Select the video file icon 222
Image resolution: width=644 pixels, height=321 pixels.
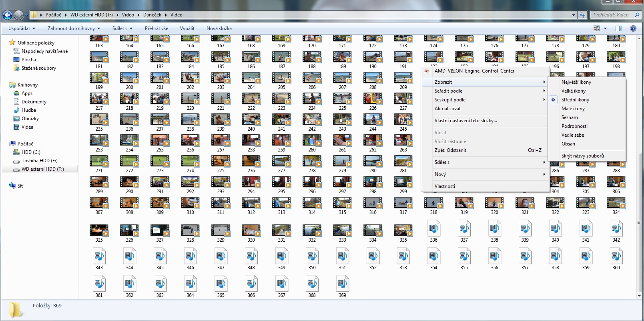click(x=251, y=99)
